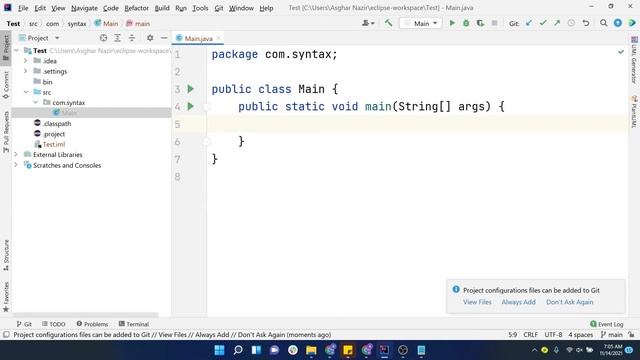Click the Stop button in the toolbar

click(494, 23)
